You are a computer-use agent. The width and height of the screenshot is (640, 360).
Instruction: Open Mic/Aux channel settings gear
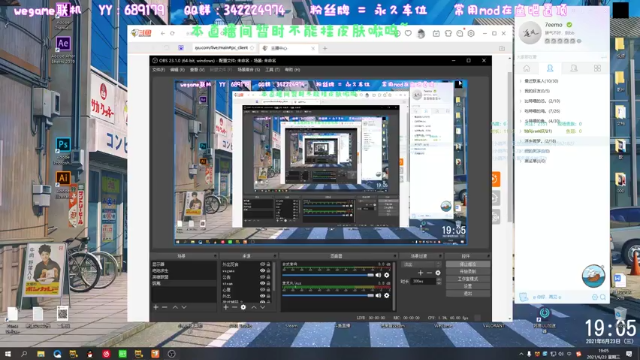(x=387, y=295)
